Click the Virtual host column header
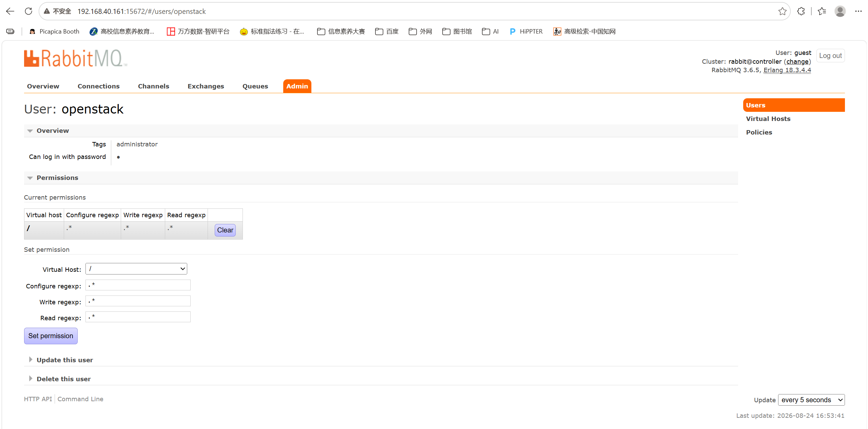This screenshot has height=429, width=868. tap(44, 215)
